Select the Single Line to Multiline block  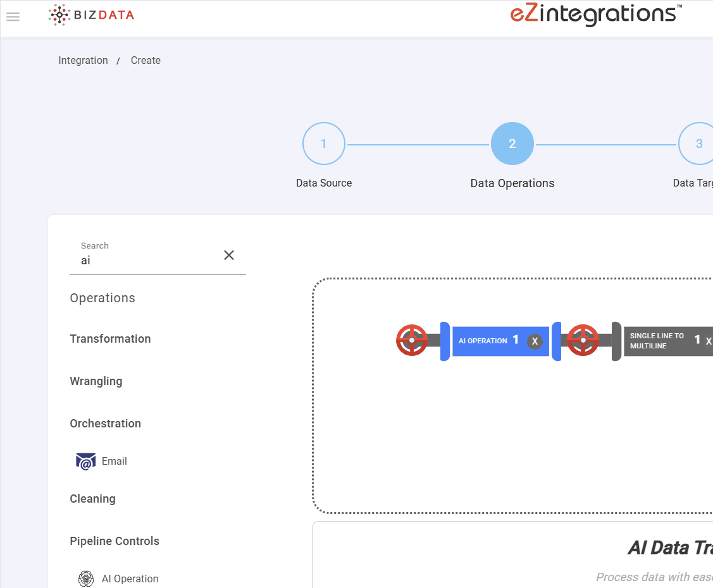(x=658, y=341)
